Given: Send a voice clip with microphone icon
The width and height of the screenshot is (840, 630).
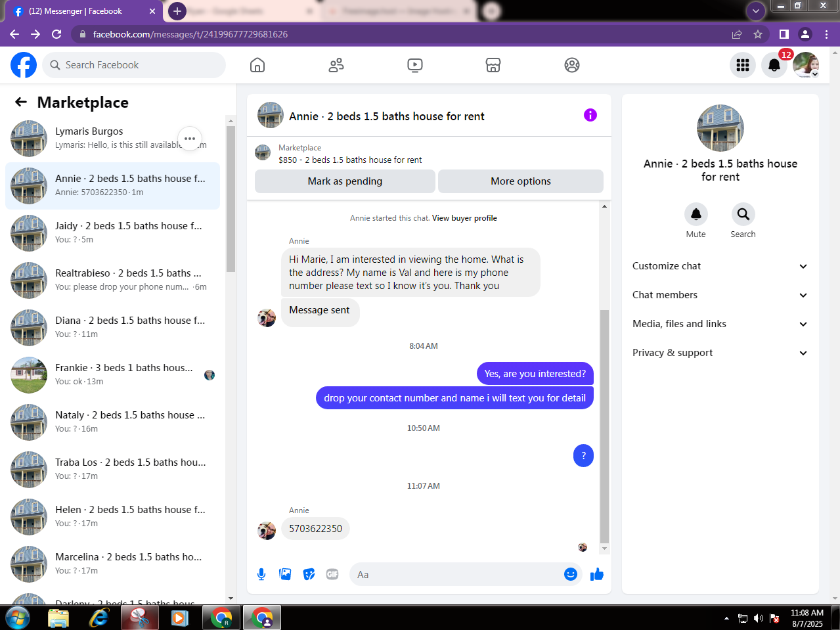Looking at the screenshot, I should click(x=261, y=574).
